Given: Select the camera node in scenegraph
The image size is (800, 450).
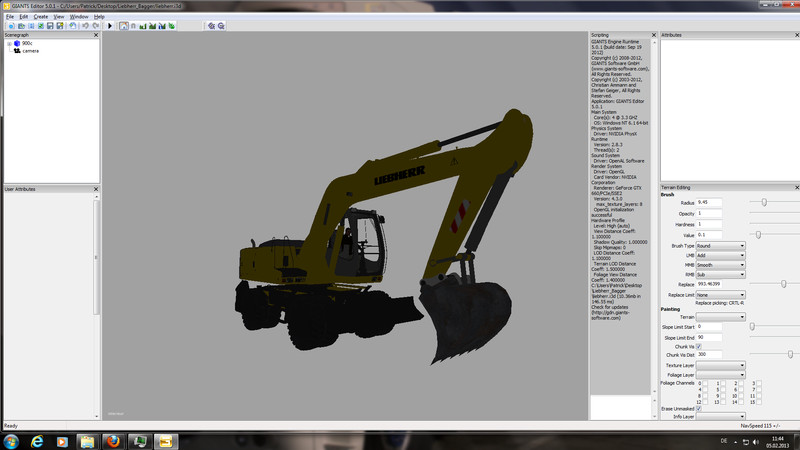Looking at the screenshot, I should click(30, 51).
